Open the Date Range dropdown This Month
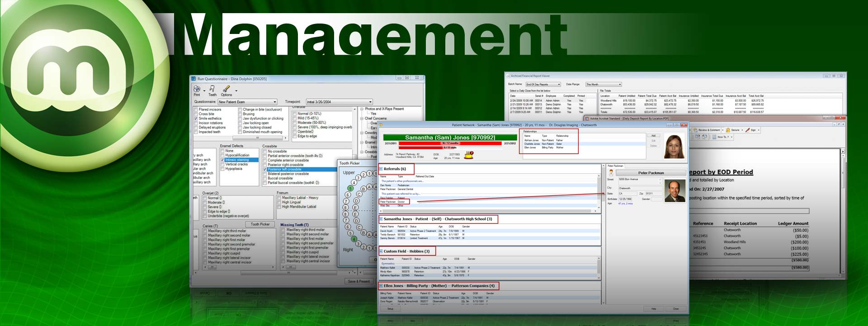Viewport: 868px width, 326px height. pyautogui.click(x=604, y=84)
